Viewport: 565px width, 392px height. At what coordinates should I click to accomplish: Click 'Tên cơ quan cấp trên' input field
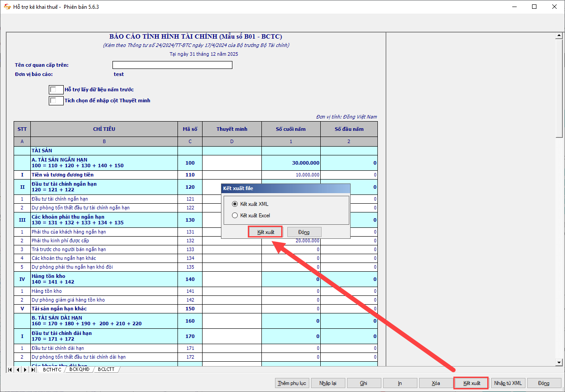pos(172,65)
